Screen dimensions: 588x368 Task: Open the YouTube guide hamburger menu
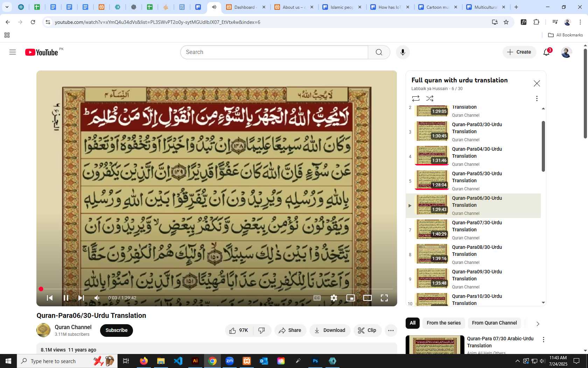pos(13,52)
